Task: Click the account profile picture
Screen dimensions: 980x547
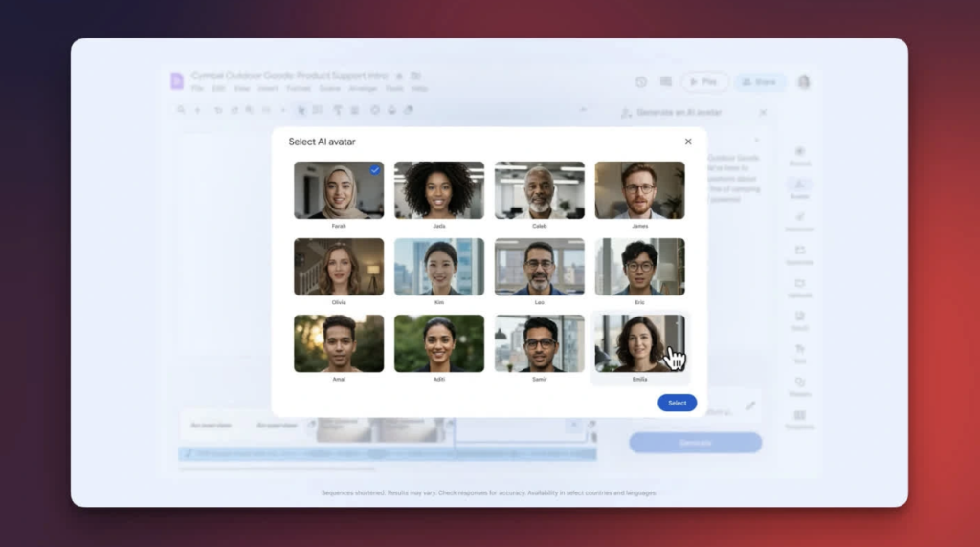Action: click(804, 82)
